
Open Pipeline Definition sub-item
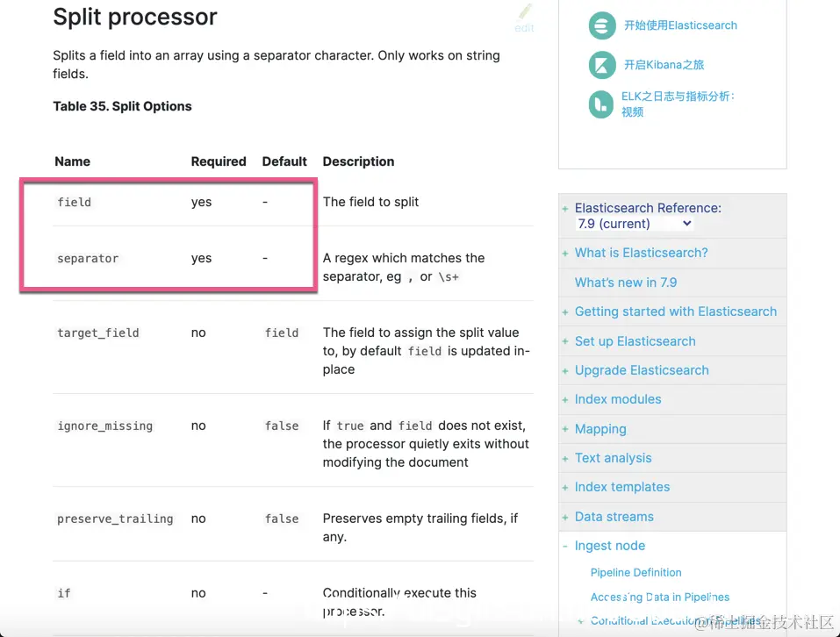(x=635, y=572)
